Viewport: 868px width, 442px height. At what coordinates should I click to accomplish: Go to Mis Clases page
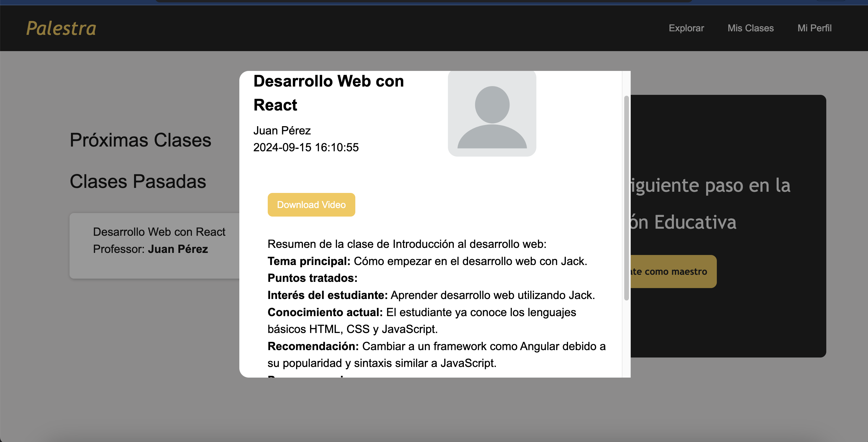[x=750, y=28]
